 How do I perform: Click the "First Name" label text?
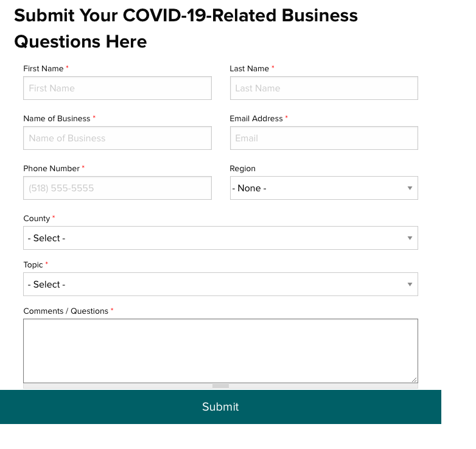click(x=43, y=69)
